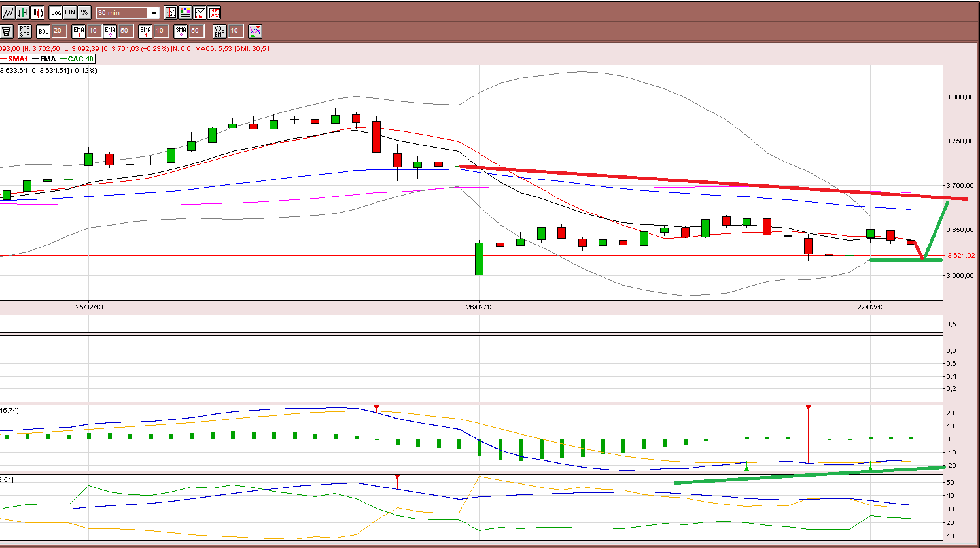Toggle the SMA 1 indicator
This screenshot has height=548, width=980.
click(x=145, y=31)
